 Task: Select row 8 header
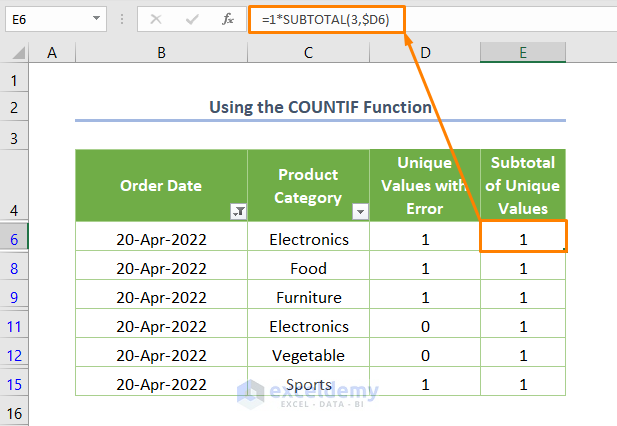[14, 268]
